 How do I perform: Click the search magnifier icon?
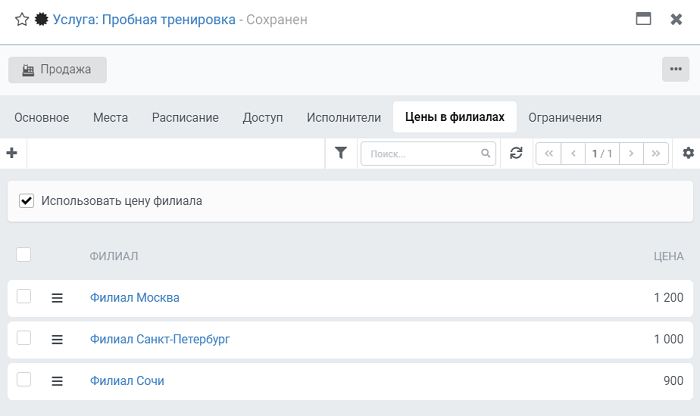[485, 154]
